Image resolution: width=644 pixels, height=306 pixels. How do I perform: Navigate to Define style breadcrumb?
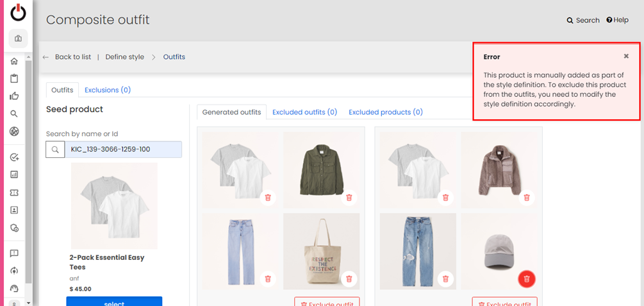(x=125, y=56)
